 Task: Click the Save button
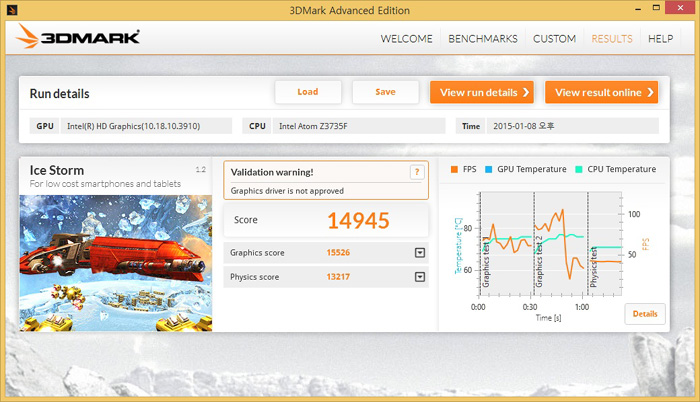click(x=385, y=92)
